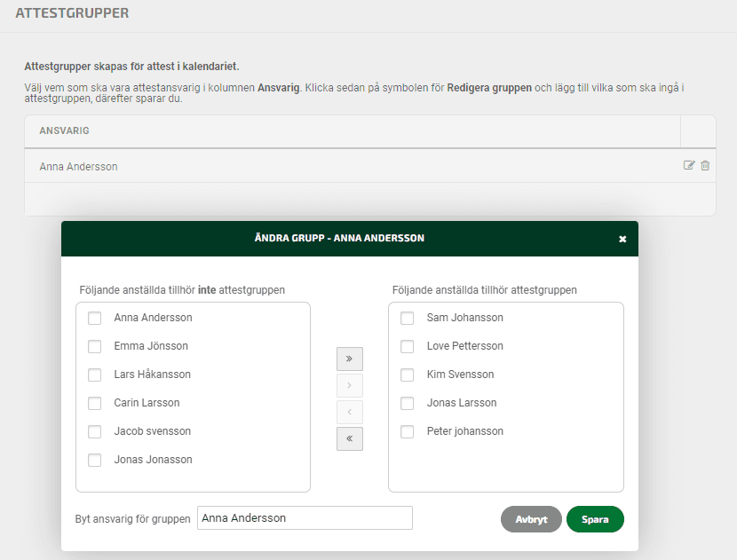
Task: Open the Byt ansvarig för gruppen field
Action: (305, 517)
